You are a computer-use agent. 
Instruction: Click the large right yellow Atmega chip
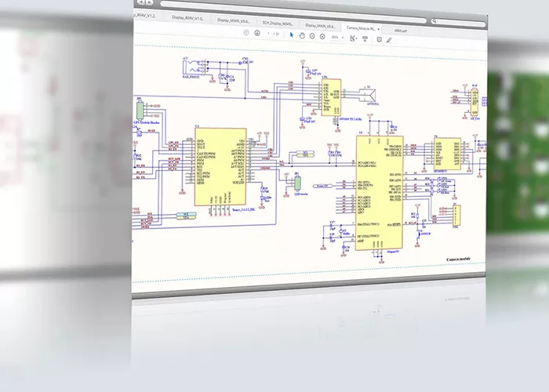[379, 193]
